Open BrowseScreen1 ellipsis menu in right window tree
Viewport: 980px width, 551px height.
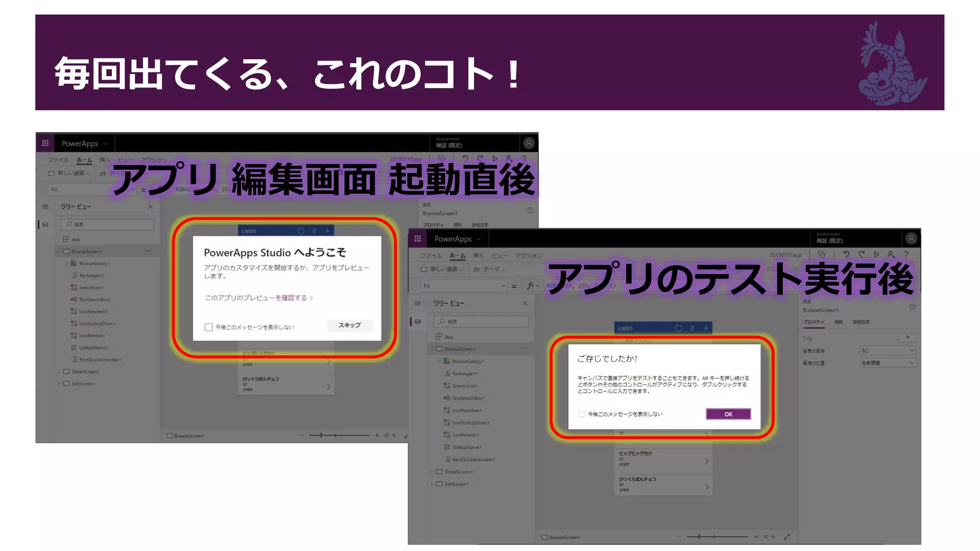(x=522, y=349)
